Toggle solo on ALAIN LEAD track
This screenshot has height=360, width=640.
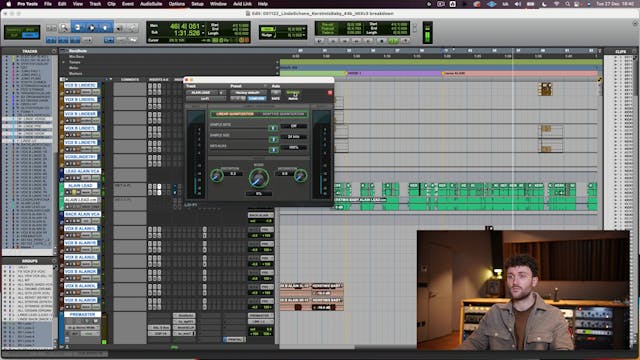(x=75, y=192)
